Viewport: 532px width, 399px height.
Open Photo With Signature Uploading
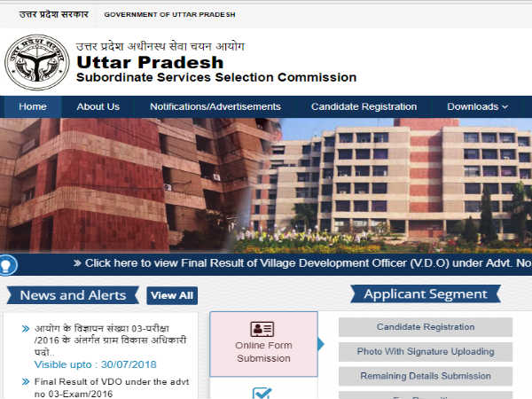426,352
